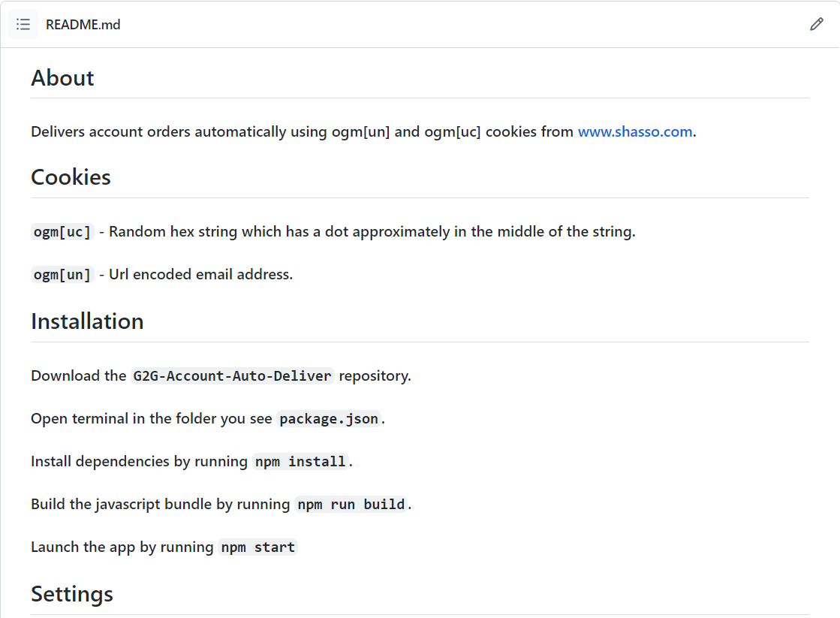Click the ogm[un] code label
The width and height of the screenshot is (840, 618).
click(x=62, y=275)
